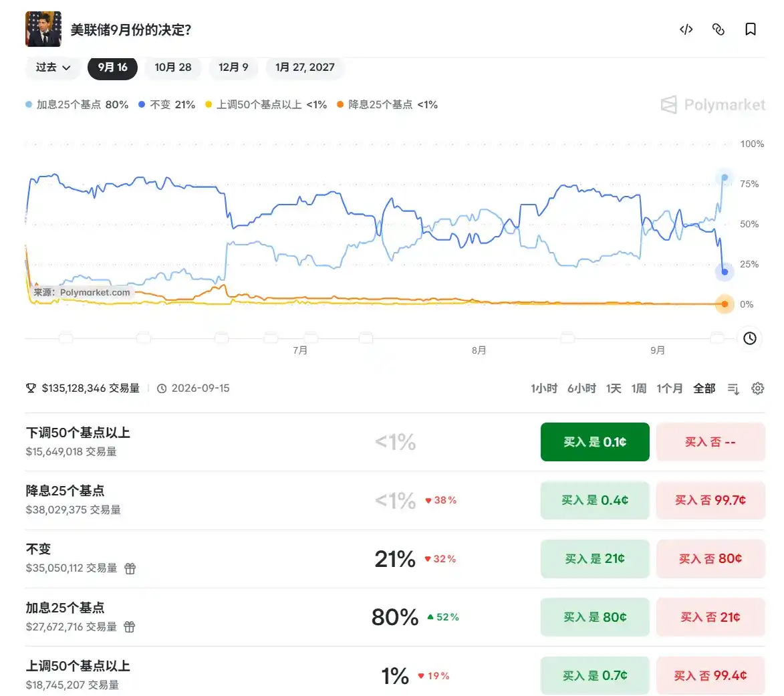This screenshot has width=784, height=696.
Task: Click the dark blue chart endpoint near 25%
Action: coord(725,272)
